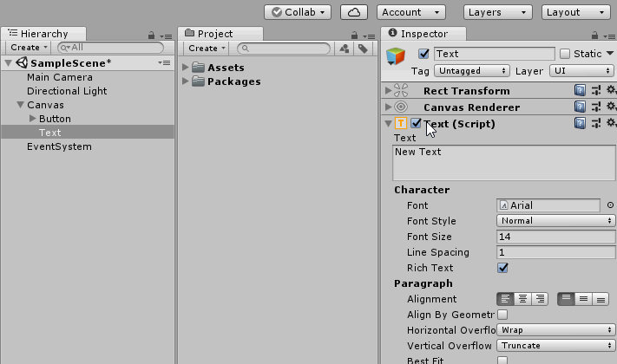Open the Tag dropdown showing Untagged

472,71
